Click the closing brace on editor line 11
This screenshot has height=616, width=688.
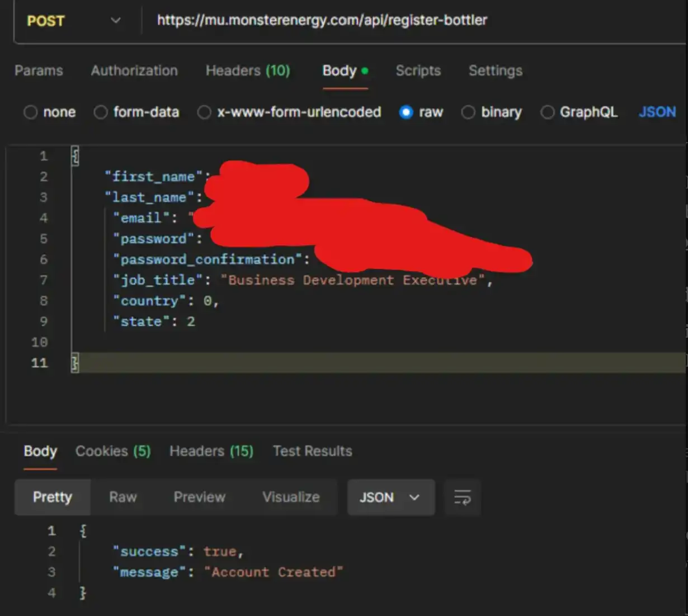pyautogui.click(x=75, y=363)
